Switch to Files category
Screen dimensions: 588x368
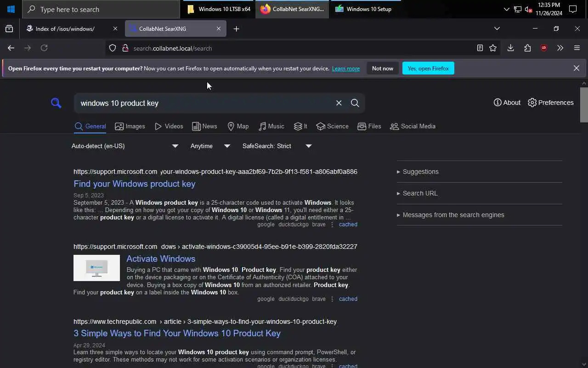click(x=369, y=126)
